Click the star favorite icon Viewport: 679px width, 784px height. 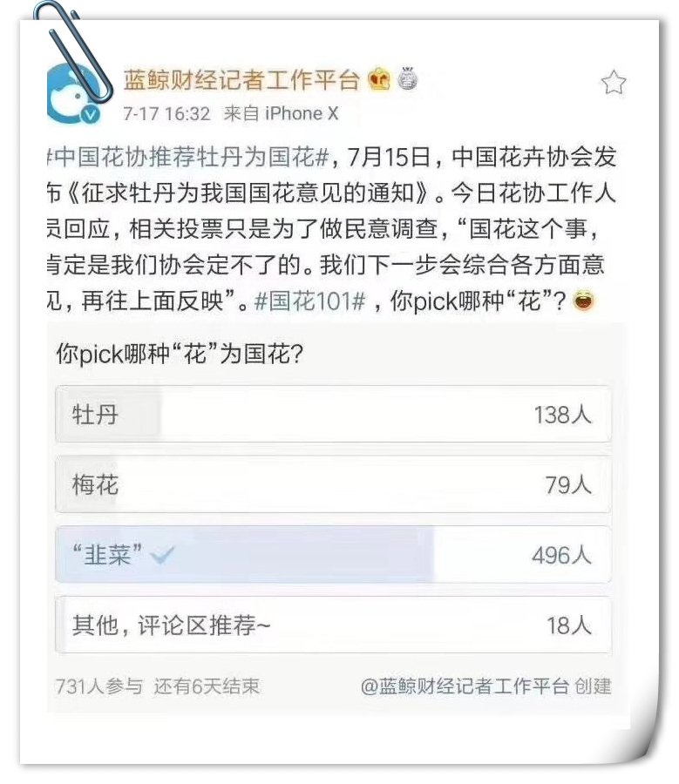point(614,83)
